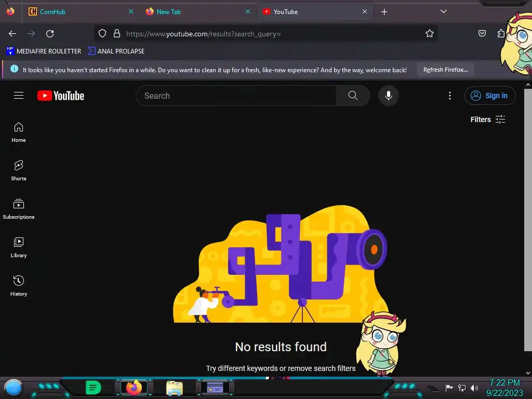Click the page vertical scrollbar thumb
Viewport: 532px width, 399px height.
(x=528, y=220)
